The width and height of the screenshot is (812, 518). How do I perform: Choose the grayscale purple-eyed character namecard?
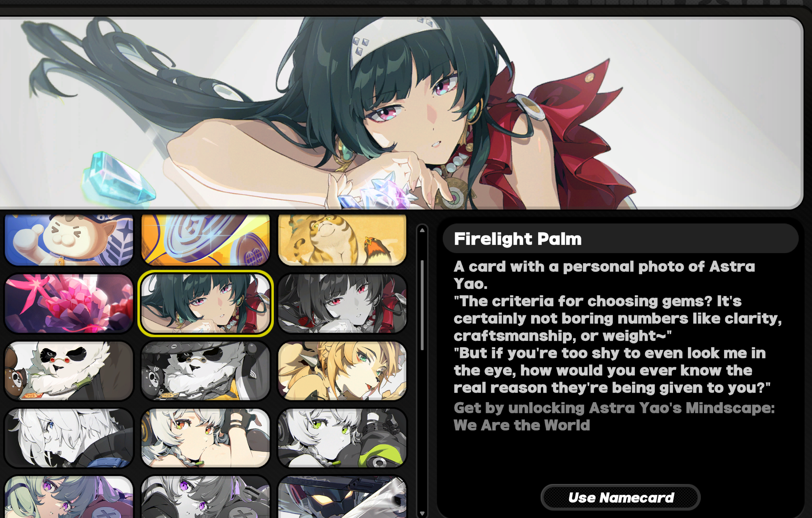click(x=205, y=497)
